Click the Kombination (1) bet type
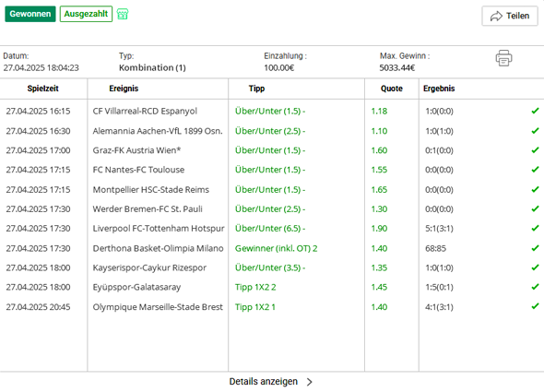The height and width of the screenshot is (392, 544). [x=152, y=67]
